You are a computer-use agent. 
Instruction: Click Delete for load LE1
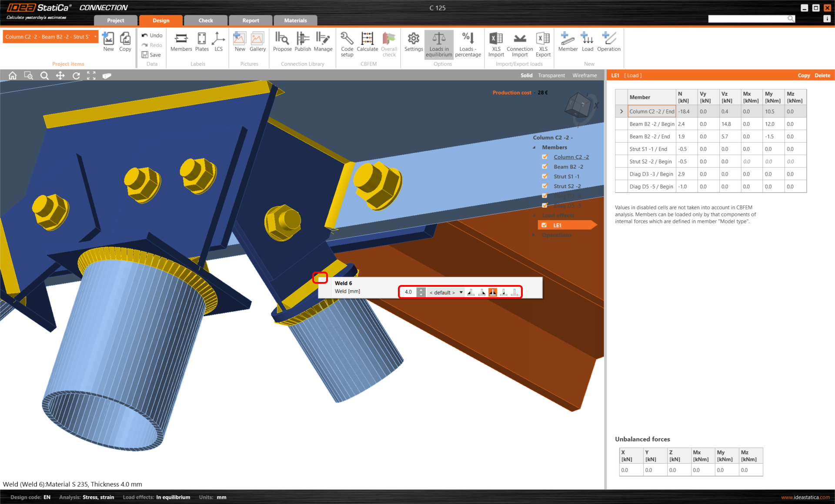pos(822,76)
